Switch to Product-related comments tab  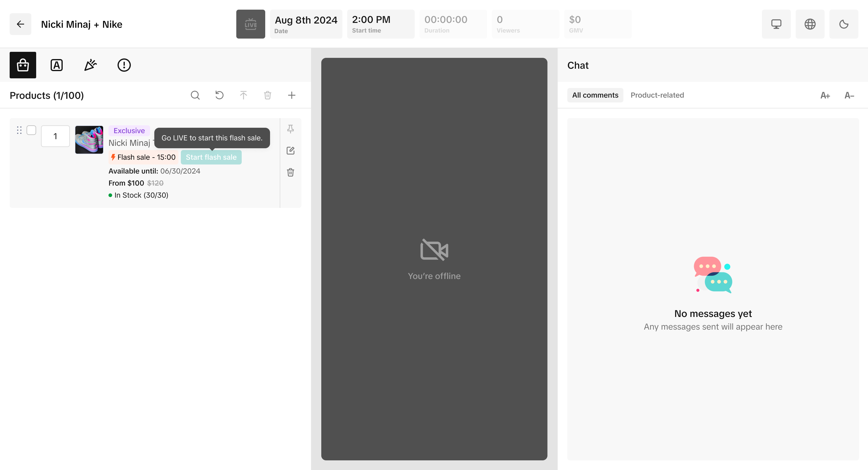pos(657,95)
